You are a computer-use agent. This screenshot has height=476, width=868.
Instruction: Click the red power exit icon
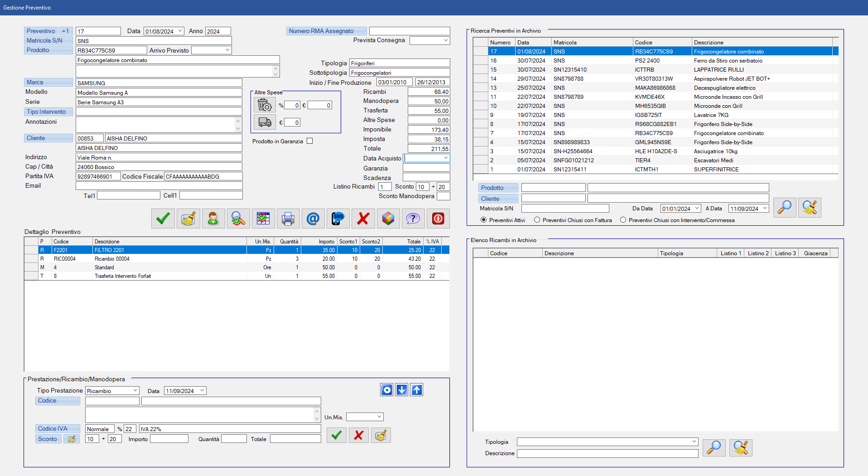[x=438, y=219]
